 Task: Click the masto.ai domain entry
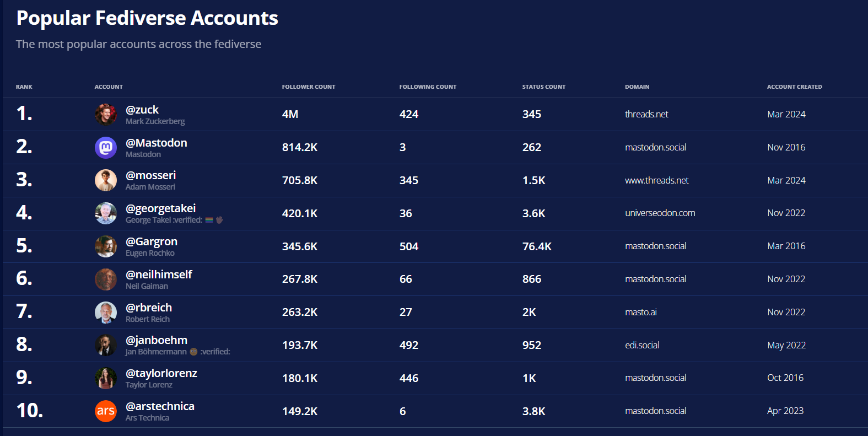(640, 312)
